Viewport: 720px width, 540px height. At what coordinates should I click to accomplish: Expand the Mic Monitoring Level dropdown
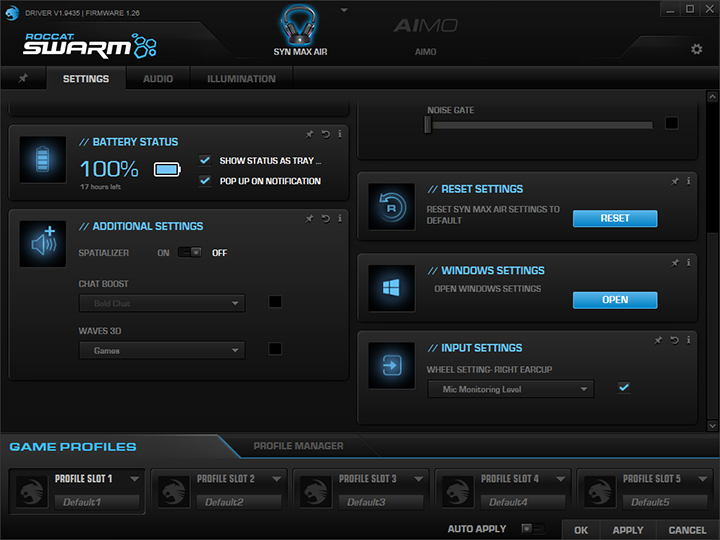[x=510, y=389]
